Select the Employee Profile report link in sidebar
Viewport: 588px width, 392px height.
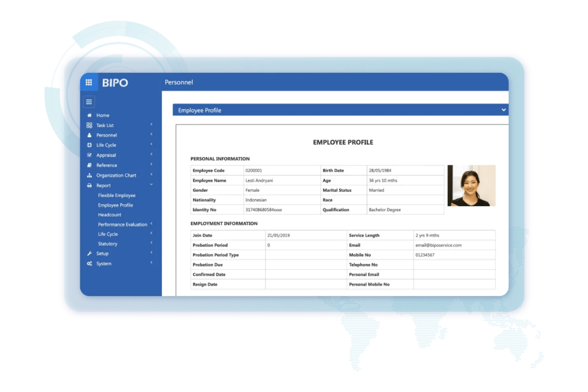(x=116, y=205)
